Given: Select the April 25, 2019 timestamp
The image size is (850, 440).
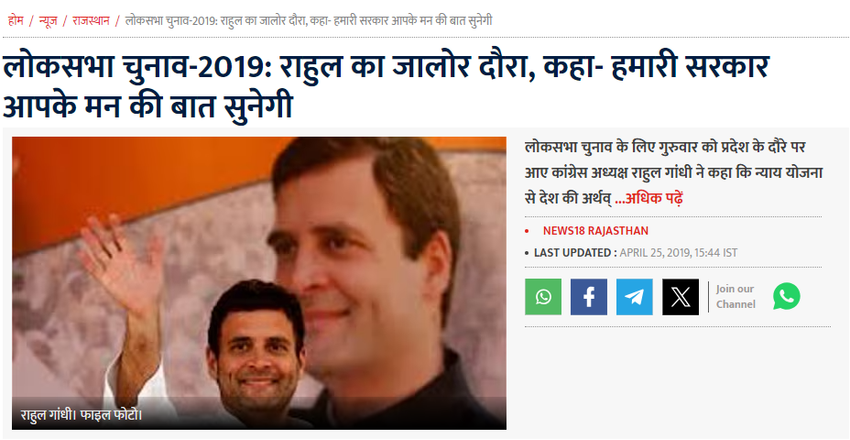Looking at the screenshot, I should (678, 253).
